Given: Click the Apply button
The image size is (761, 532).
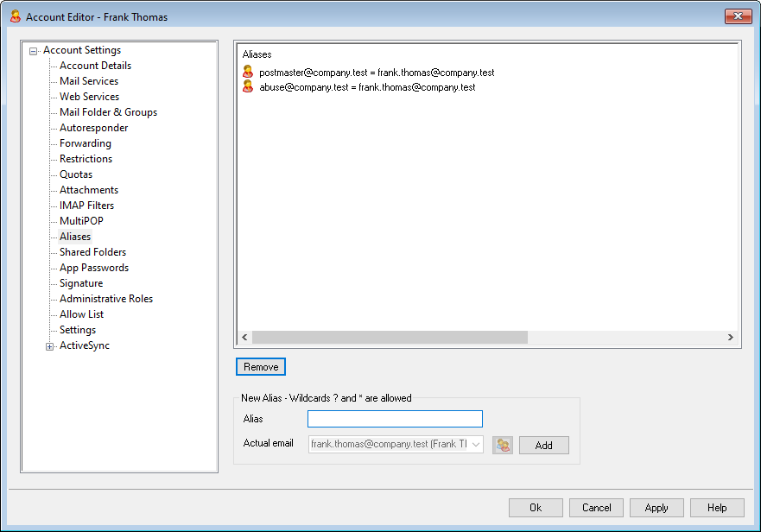Looking at the screenshot, I should click(x=656, y=508).
